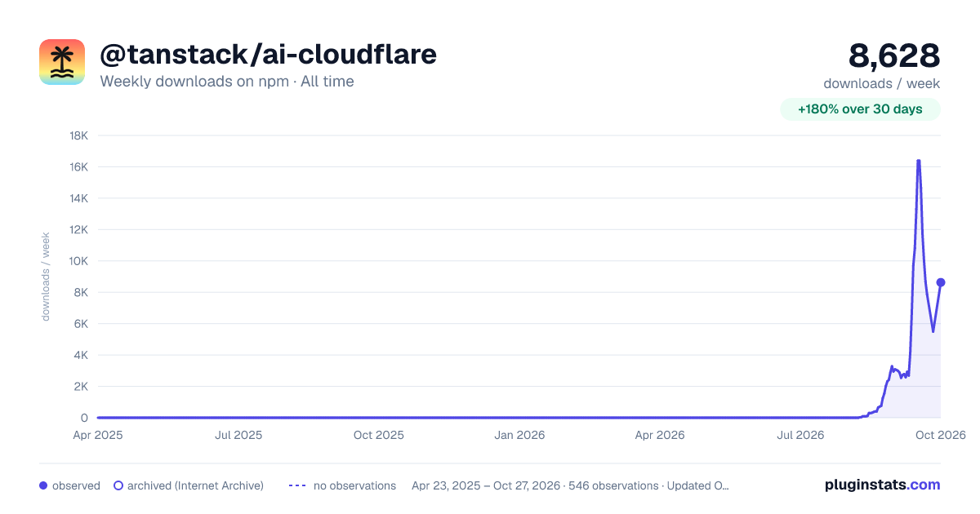Click the Apr 2026 x-axis label
This screenshot has height=514, width=980.
[x=660, y=435]
